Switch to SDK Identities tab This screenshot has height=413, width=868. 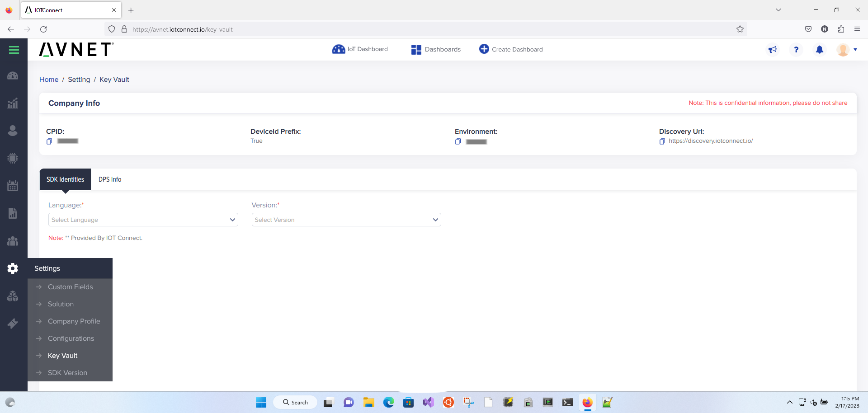(x=65, y=179)
